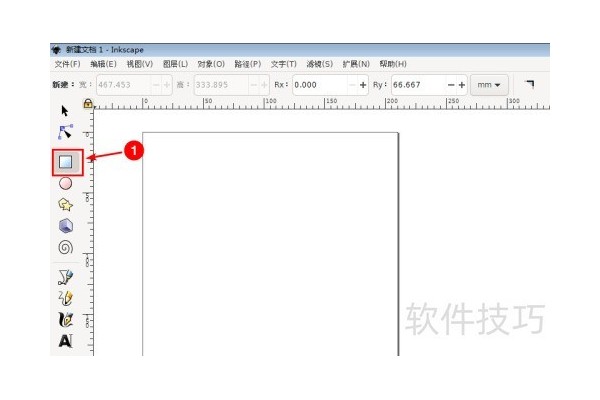Click the width plus stepper

[167, 85]
